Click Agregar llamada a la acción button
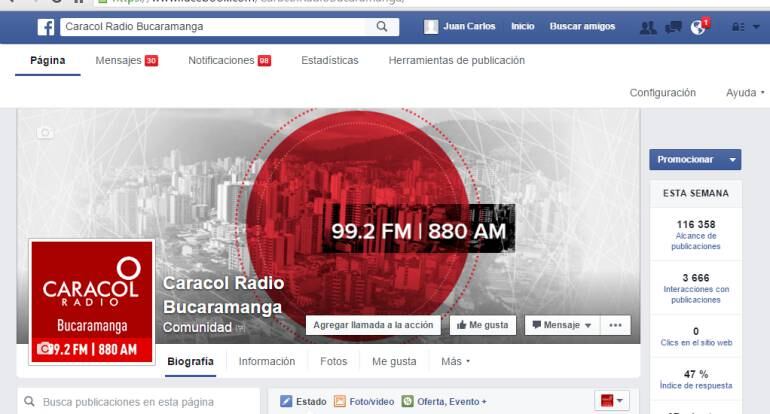 point(373,325)
